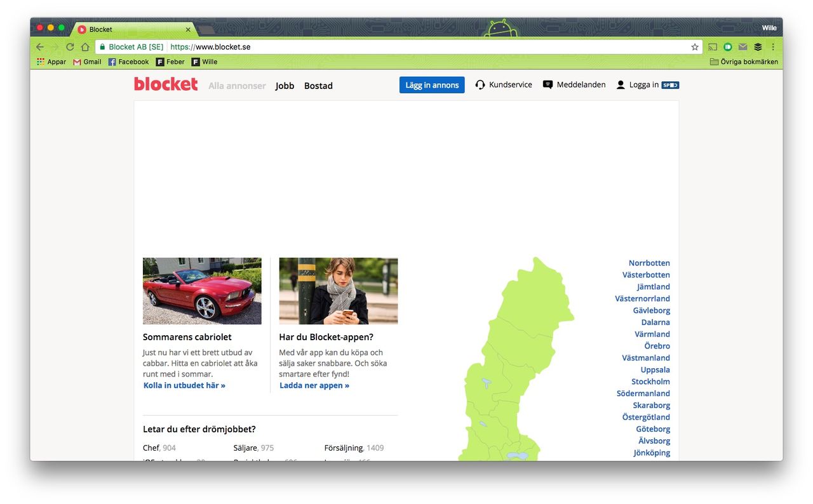
Task: Click the stacked-layers extension icon
Action: click(758, 46)
